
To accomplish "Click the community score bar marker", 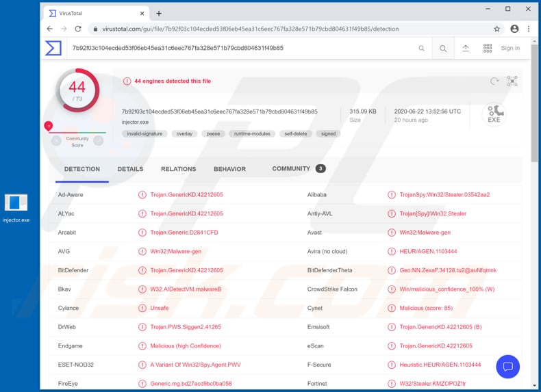I will (x=49, y=126).
